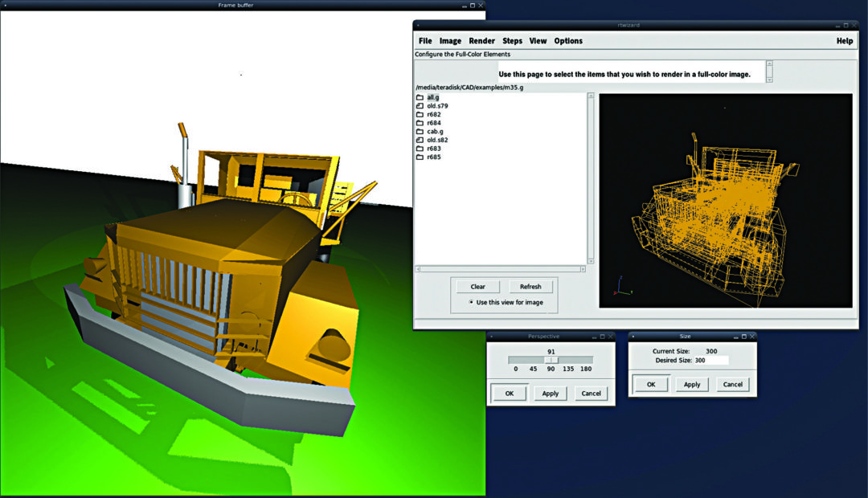Screen dimensions: 868x498
Task: Click the icon next to old.s79
Action: click(x=420, y=106)
